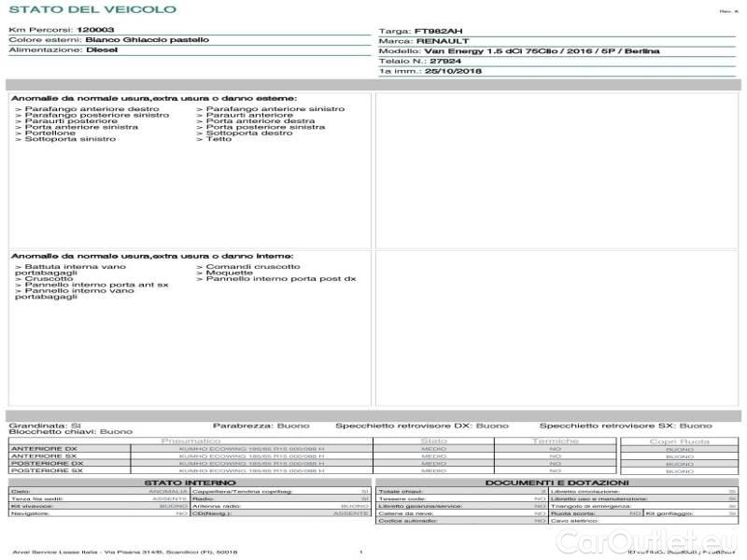Select the 1a imm. date 25/10/2018
Screen dimensions: 747x560
pos(430,71)
